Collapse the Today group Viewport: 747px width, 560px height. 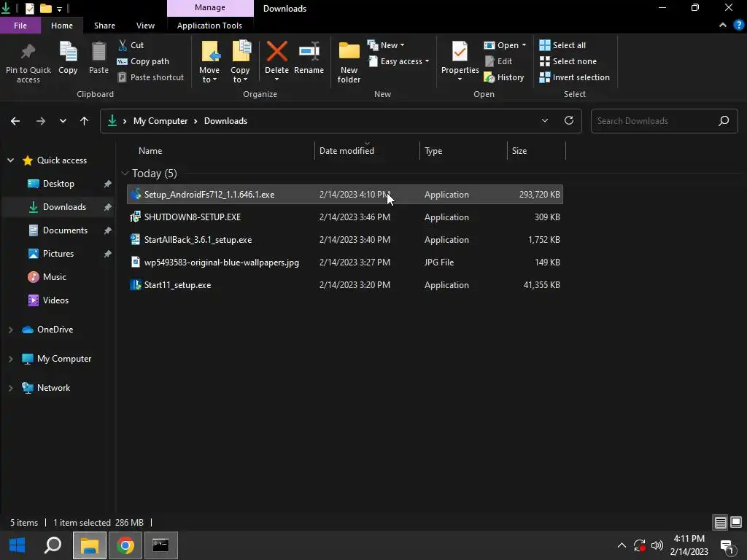point(125,174)
